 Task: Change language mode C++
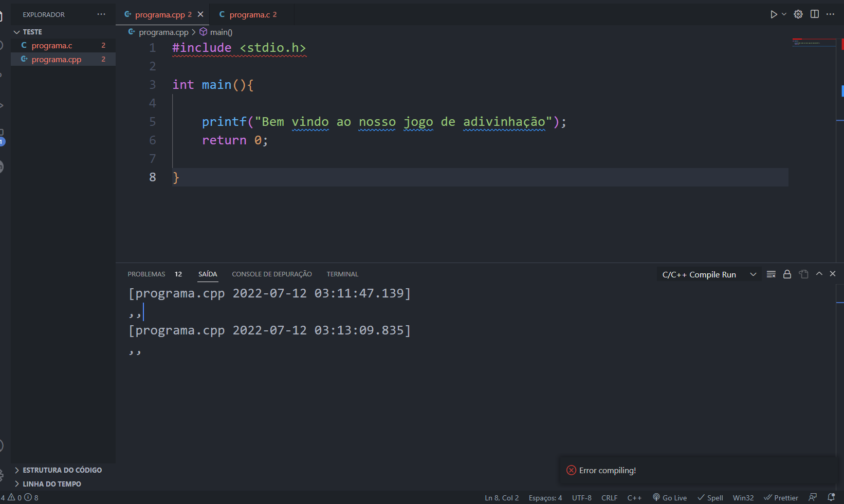[x=634, y=498]
